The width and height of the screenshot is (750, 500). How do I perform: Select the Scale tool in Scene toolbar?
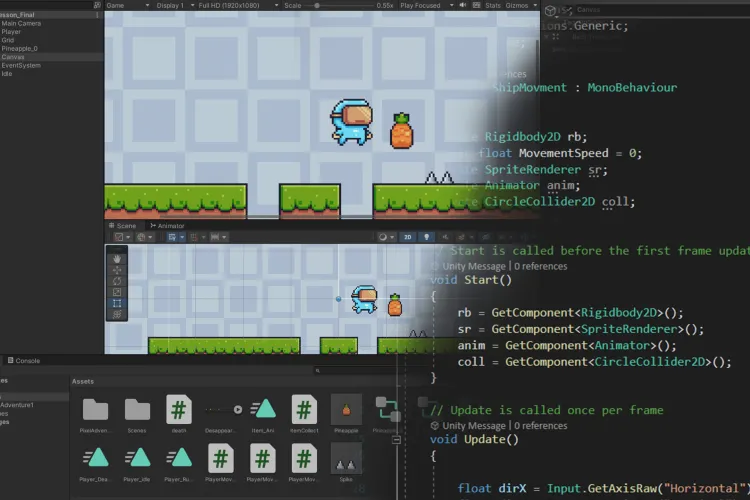(118, 291)
